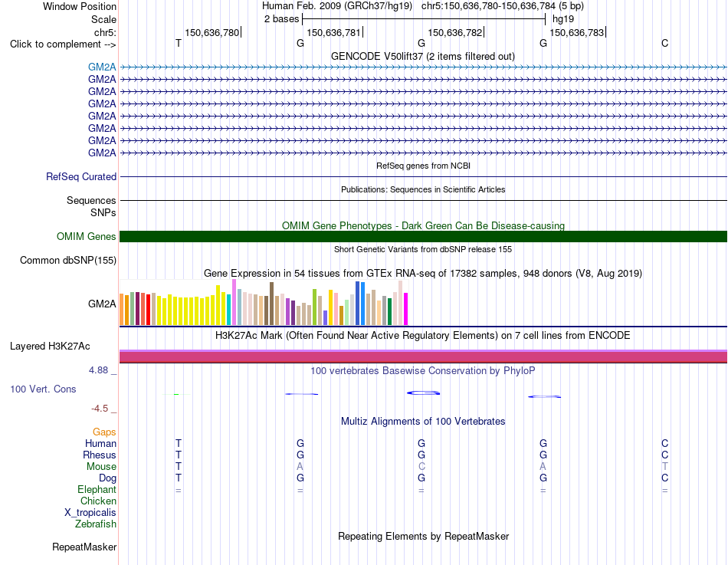Click the faded C in the Mouse row
This screenshot has width=728, height=565.
pyautogui.click(x=421, y=467)
